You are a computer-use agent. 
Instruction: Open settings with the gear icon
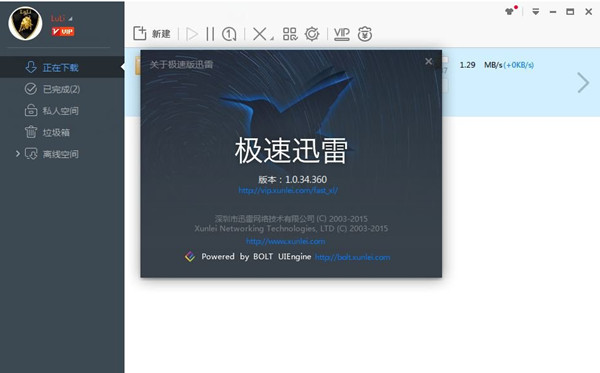(x=312, y=34)
